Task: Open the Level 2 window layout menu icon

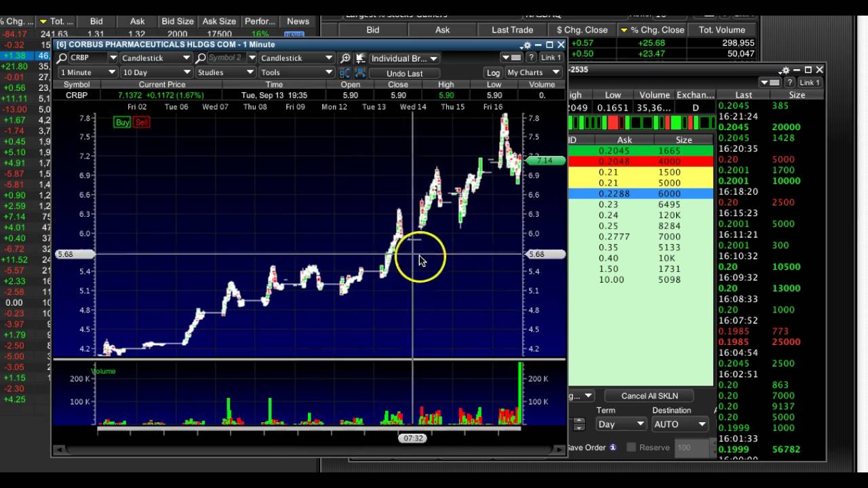Action: (768, 83)
